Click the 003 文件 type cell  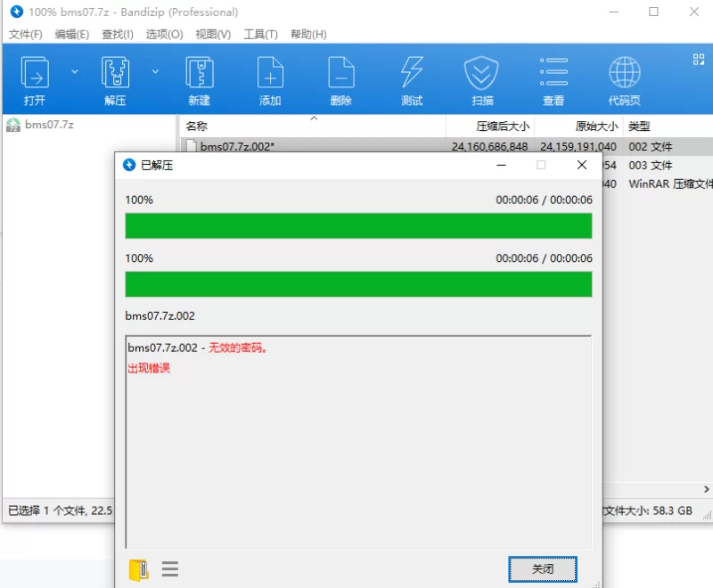coord(651,166)
